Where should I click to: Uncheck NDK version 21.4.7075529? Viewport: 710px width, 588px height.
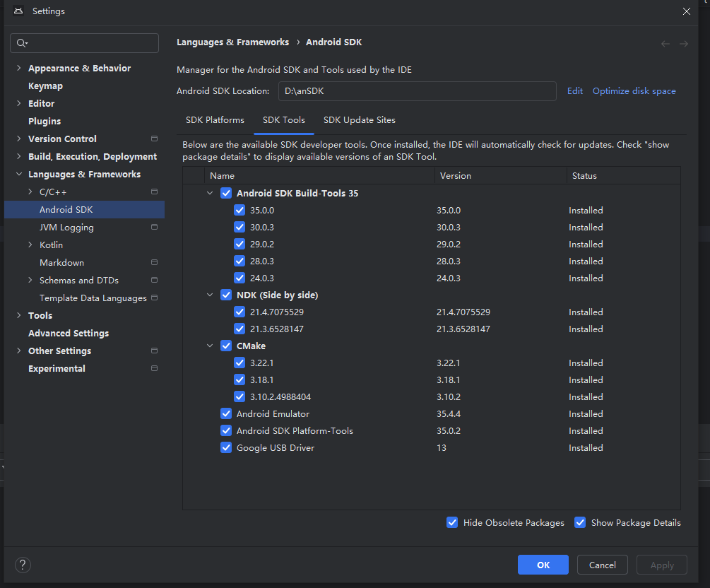tap(239, 312)
